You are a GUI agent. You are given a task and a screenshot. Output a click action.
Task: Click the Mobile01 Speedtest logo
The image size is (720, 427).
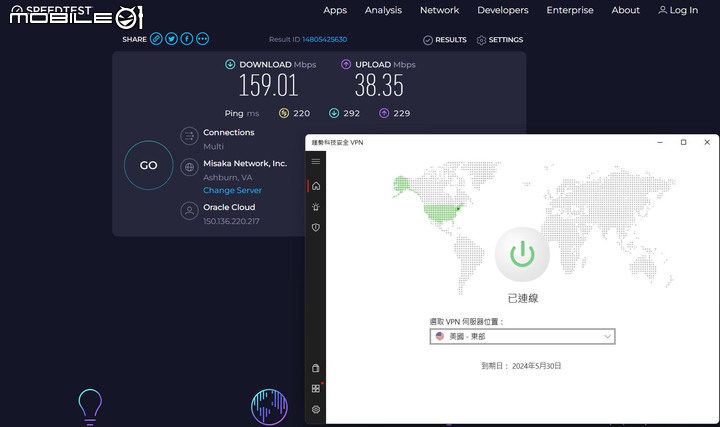76,17
